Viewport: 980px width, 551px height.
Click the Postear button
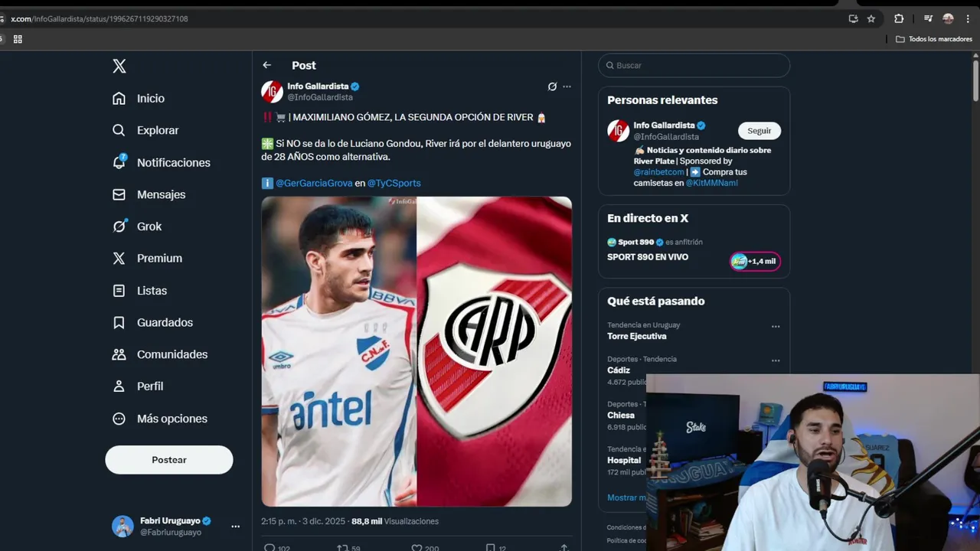[169, 460]
